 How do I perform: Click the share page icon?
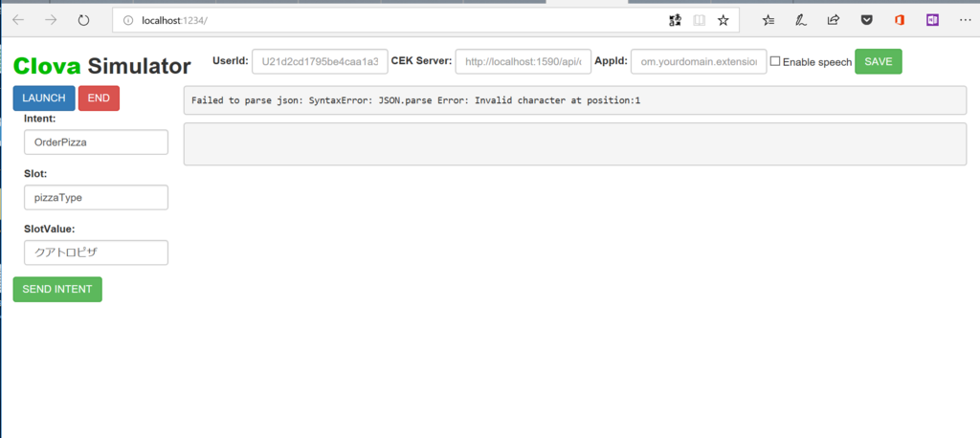(834, 21)
